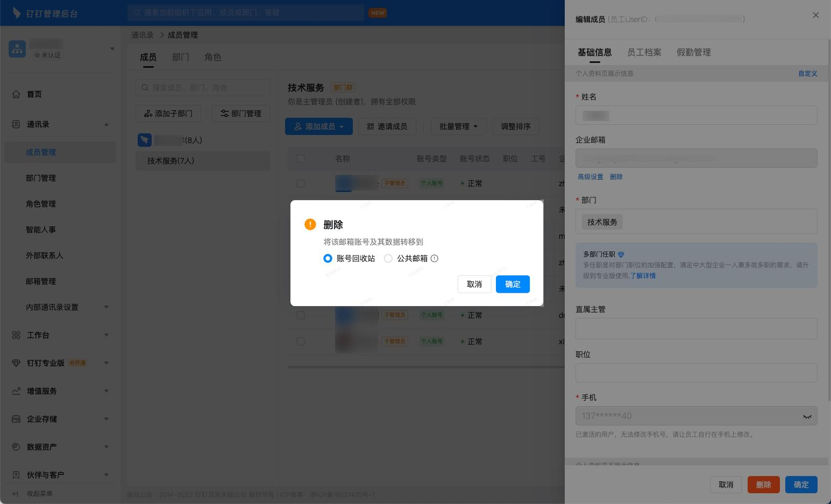Viewport: 831px width, 504px height.
Task: Click the 部门管理 button above department tree
Action: click(x=241, y=113)
